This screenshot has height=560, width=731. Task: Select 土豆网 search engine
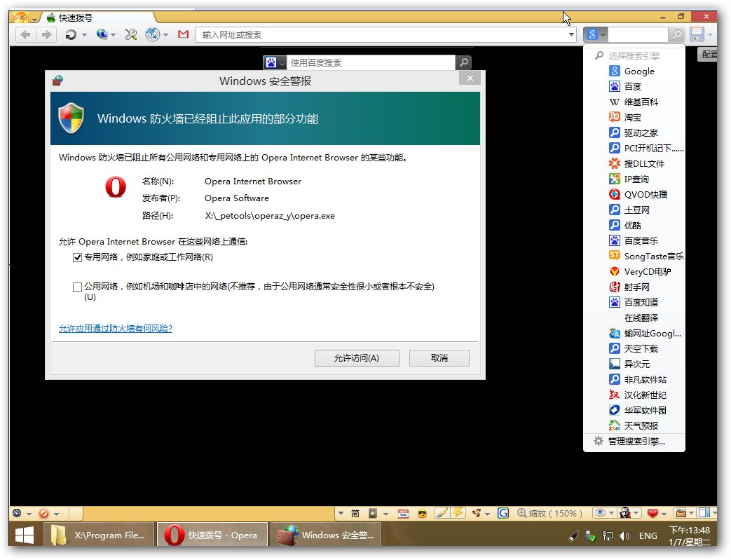pyautogui.click(x=634, y=210)
